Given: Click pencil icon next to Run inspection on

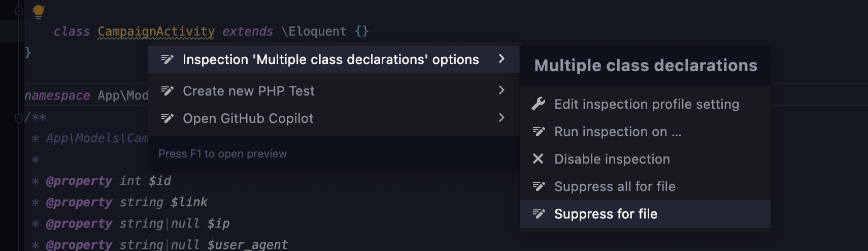Looking at the screenshot, I should (539, 132).
